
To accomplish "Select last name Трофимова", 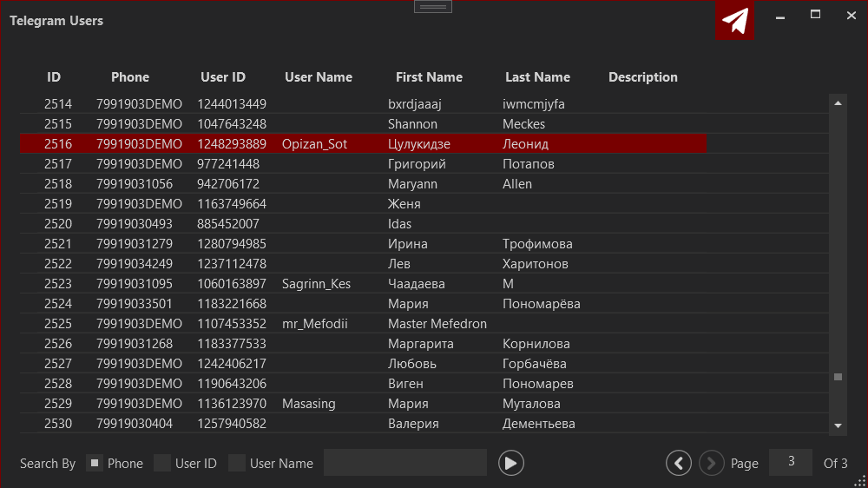I will (x=537, y=244).
